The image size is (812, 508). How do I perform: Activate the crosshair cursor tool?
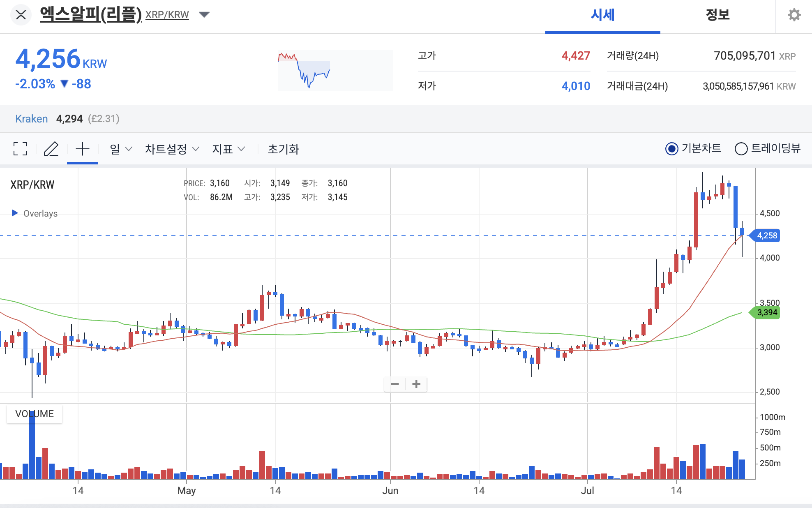coord(83,149)
